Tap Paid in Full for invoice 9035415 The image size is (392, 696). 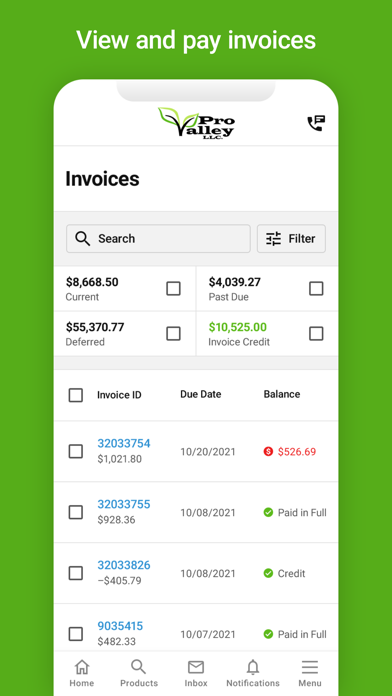pyautogui.click(x=302, y=634)
